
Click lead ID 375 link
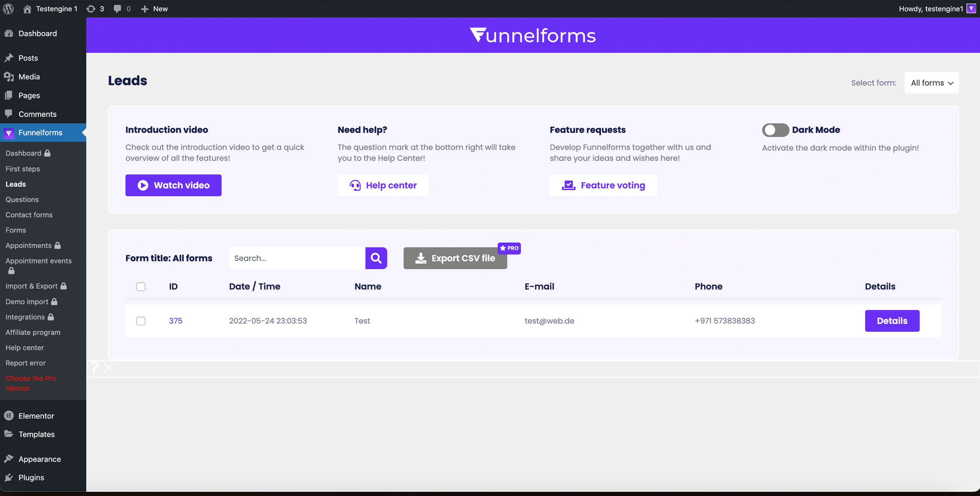[175, 321]
